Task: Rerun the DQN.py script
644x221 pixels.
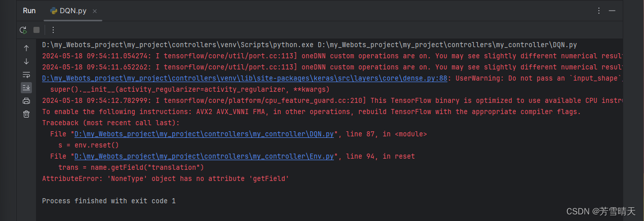Action: [x=23, y=30]
